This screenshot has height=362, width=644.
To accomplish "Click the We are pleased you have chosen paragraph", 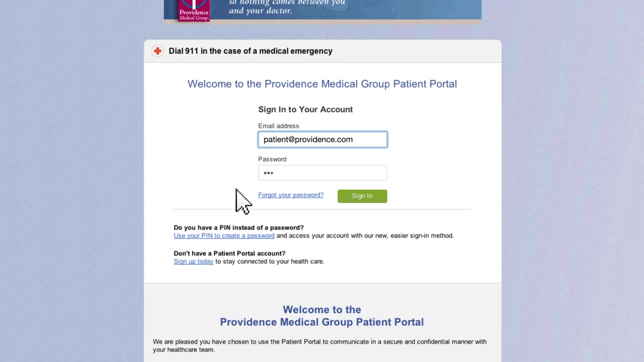I will tap(319, 346).
